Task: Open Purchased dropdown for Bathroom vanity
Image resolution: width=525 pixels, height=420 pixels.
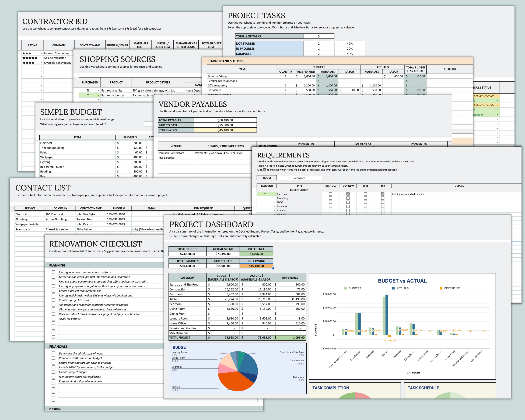Action: (x=99, y=91)
